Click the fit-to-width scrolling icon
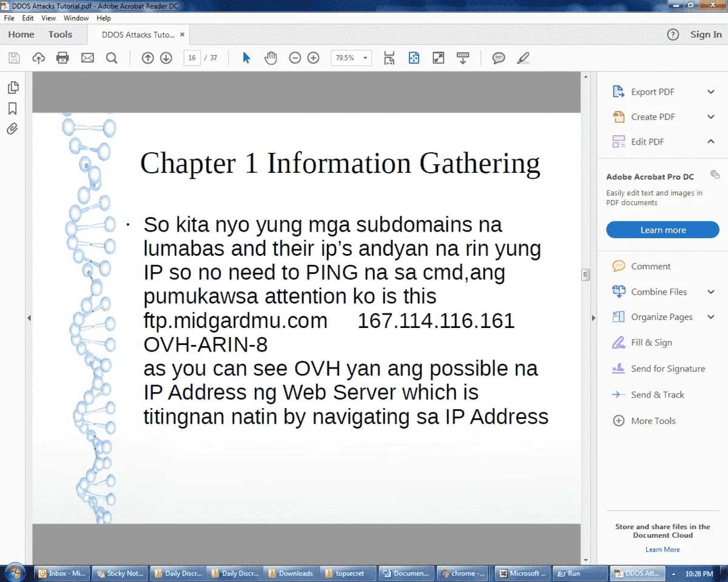Image resolution: width=728 pixels, height=582 pixels. click(389, 58)
